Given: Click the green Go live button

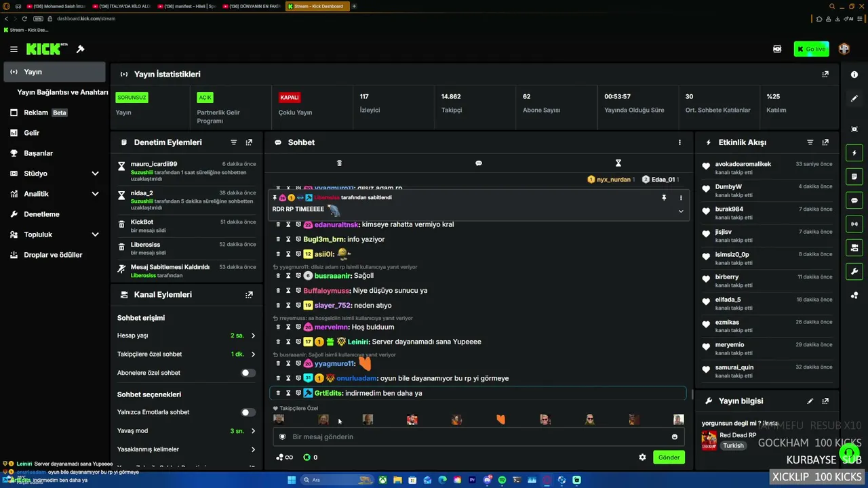Looking at the screenshot, I should 812,49.
